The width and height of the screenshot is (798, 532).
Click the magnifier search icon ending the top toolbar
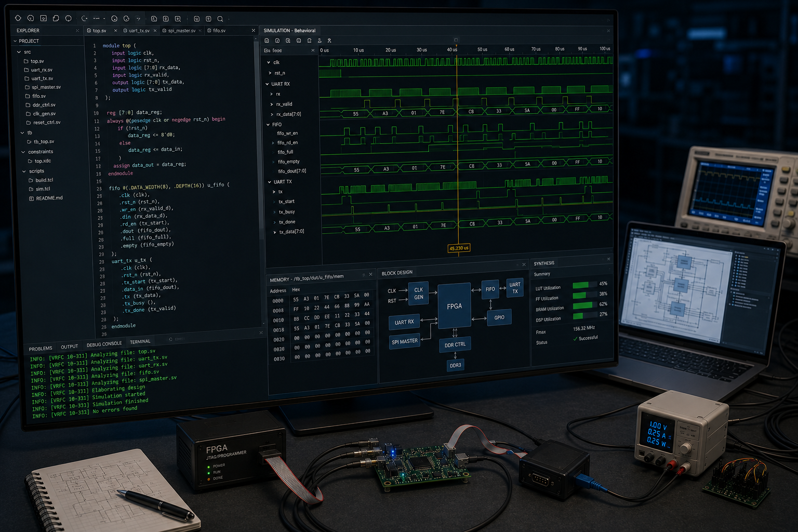pyautogui.click(x=220, y=19)
